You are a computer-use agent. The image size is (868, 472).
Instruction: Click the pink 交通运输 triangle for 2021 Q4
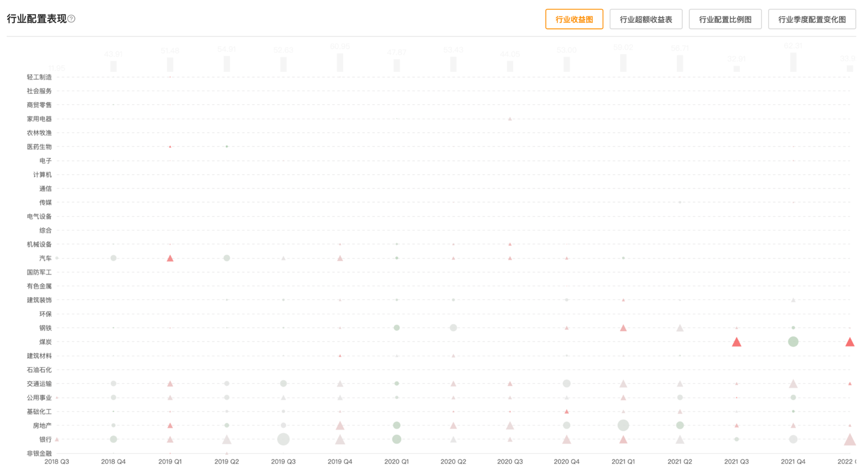793,384
